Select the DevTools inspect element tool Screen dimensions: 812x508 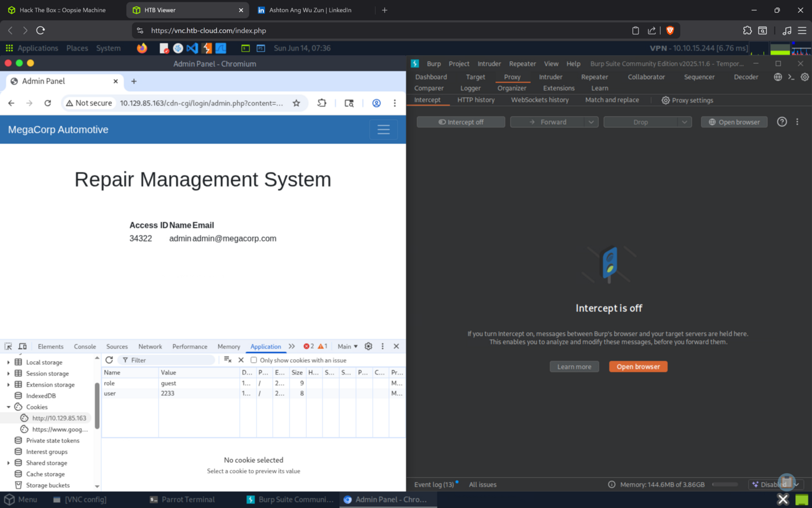coord(8,346)
